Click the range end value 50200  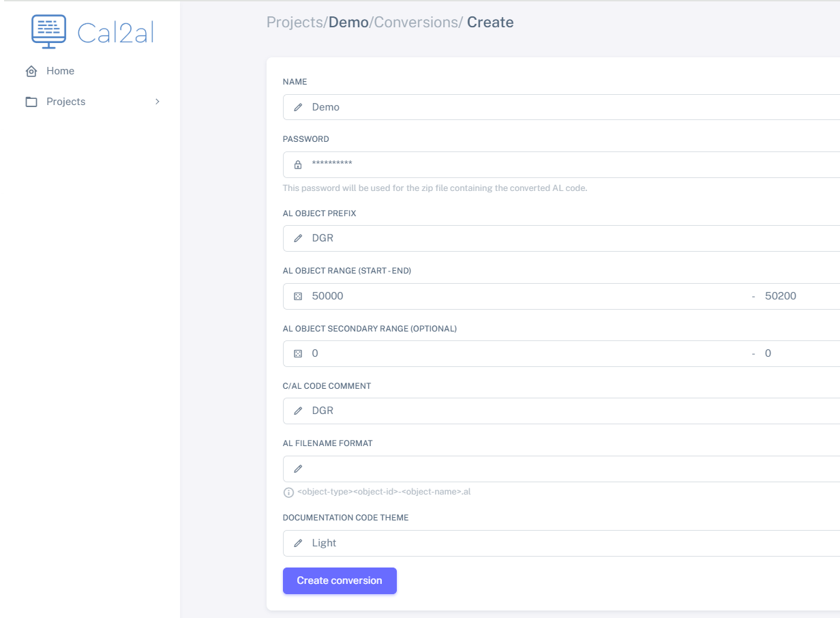(781, 296)
